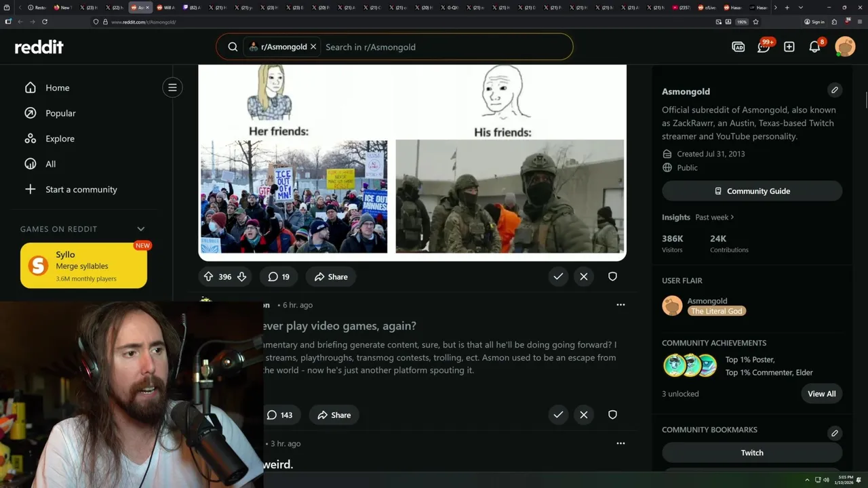
Task: Open the 'His friends' soldiers image
Action: pos(510,197)
